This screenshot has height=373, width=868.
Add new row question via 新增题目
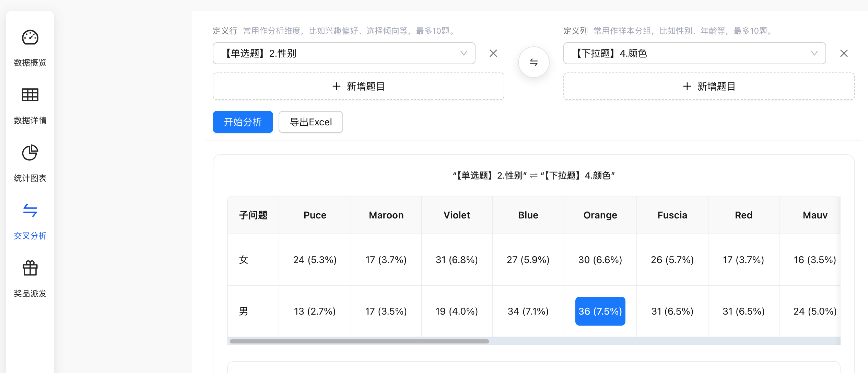pyautogui.click(x=358, y=86)
